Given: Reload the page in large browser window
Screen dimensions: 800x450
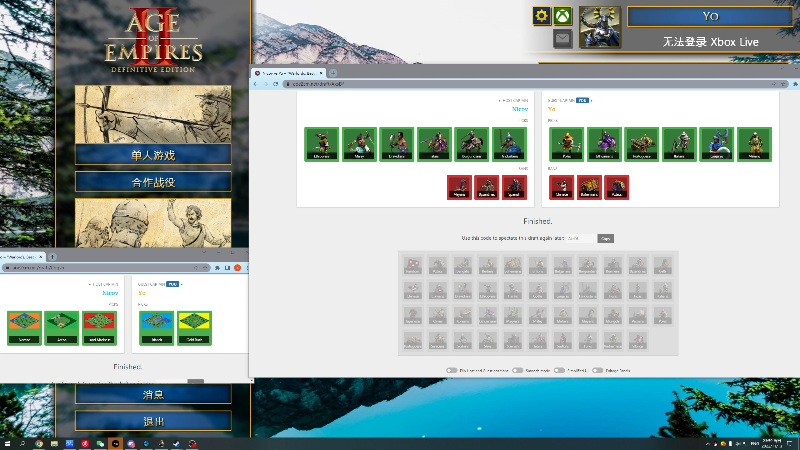Looking at the screenshot, I should pyautogui.click(x=276, y=84).
